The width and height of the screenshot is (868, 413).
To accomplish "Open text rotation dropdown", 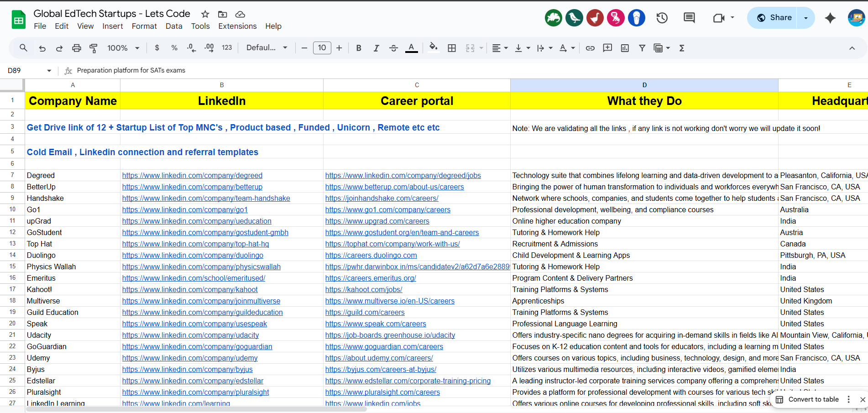I will pyautogui.click(x=567, y=48).
